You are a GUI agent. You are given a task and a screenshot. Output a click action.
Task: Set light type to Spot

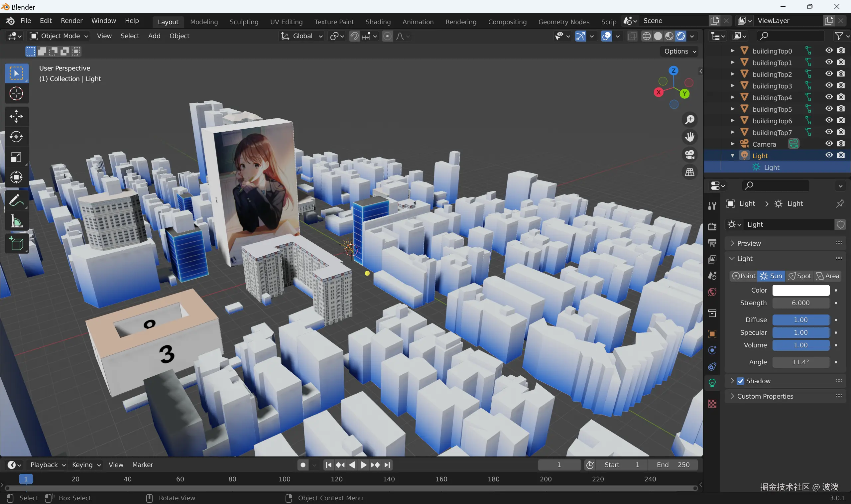[800, 276]
